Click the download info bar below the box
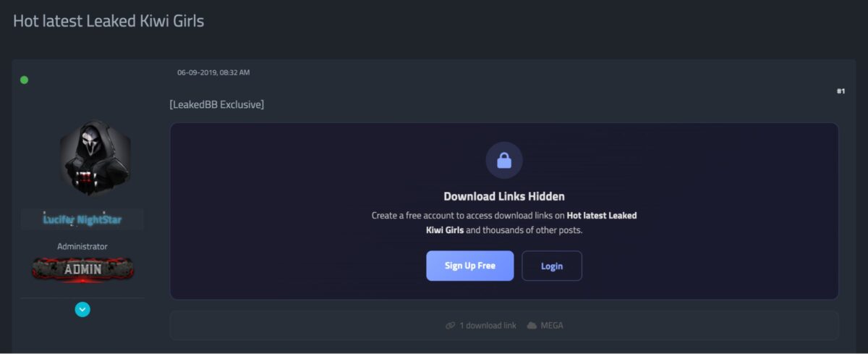Image resolution: width=868 pixels, height=354 pixels. point(504,326)
